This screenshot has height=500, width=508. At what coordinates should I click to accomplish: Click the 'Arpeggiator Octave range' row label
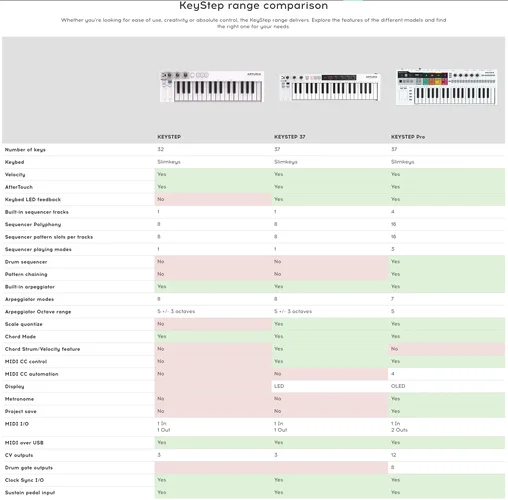38,312
